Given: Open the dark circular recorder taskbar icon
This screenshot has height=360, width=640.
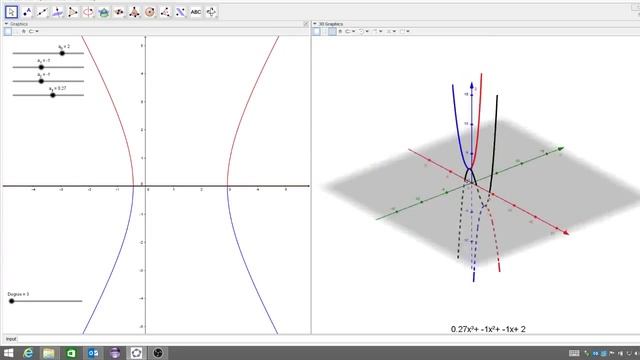Looking at the screenshot, I should (158, 353).
